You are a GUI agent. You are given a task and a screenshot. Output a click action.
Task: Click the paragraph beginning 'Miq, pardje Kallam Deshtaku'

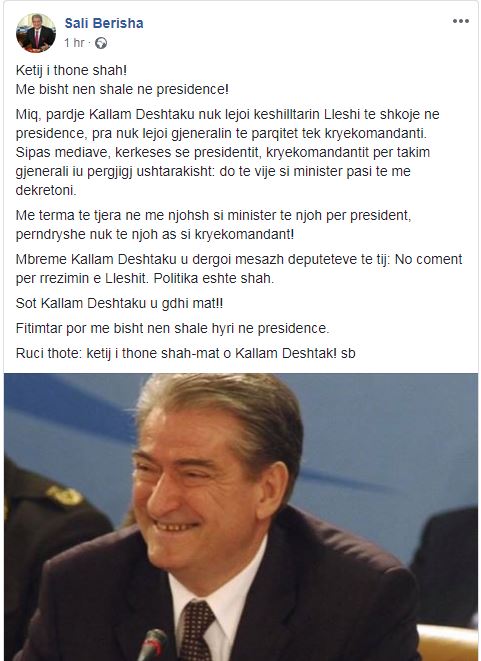228,152
